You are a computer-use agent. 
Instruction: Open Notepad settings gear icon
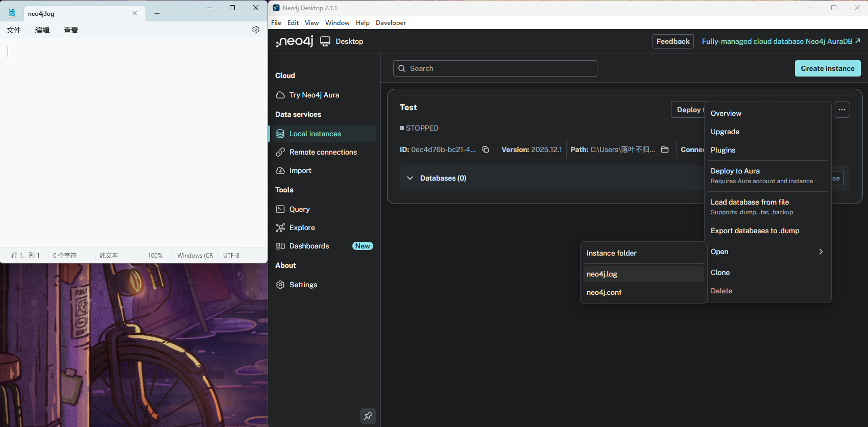(256, 30)
